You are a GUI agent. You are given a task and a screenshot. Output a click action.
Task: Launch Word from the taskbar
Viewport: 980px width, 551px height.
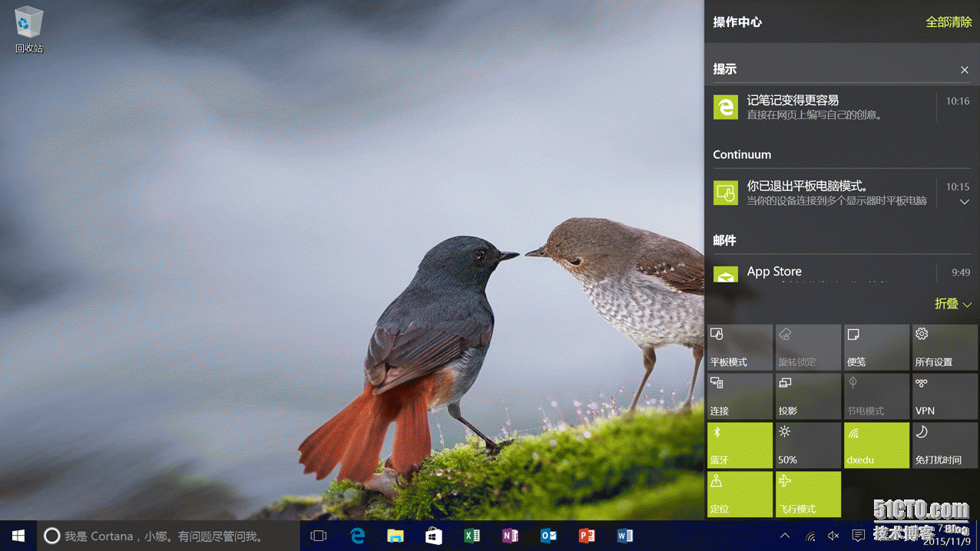click(625, 536)
